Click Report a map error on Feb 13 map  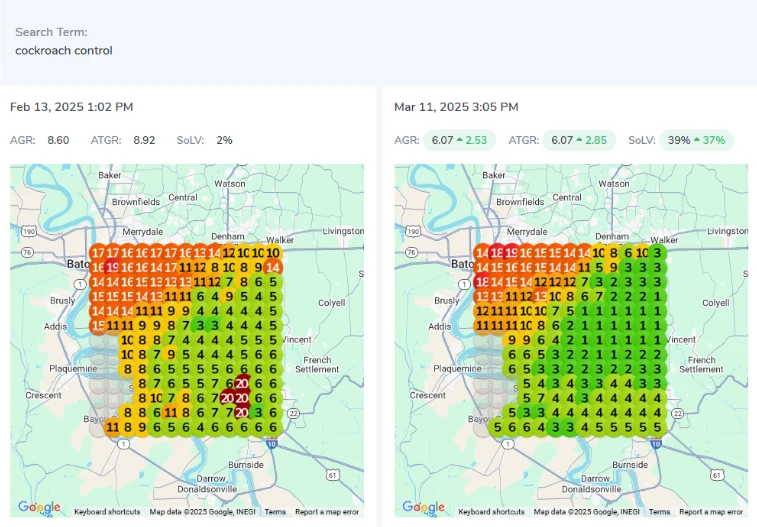click(326, 512)
